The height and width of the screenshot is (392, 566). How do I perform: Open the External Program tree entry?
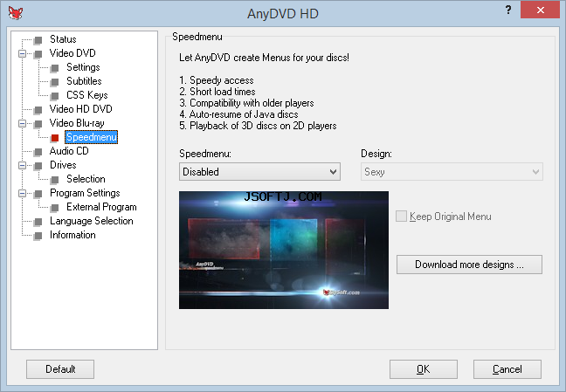pos(101,207)
